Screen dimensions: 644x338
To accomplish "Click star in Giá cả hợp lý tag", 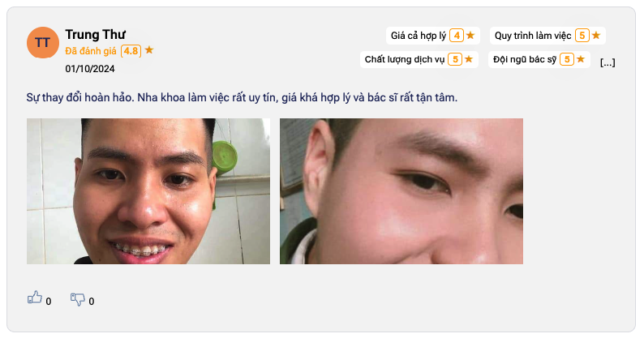I will pos(470,36).
